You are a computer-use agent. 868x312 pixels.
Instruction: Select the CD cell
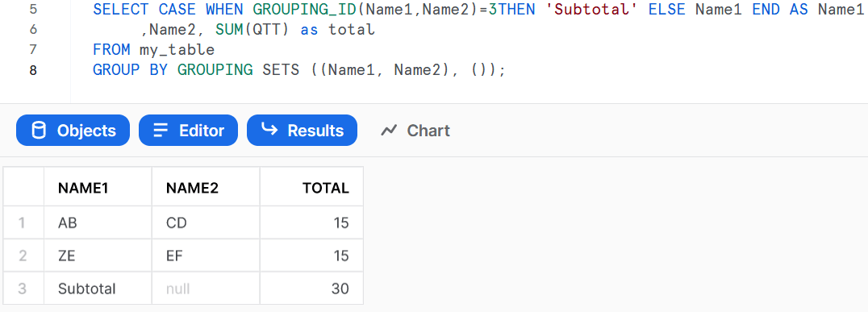pyautogui.click(x=206, y=223)
